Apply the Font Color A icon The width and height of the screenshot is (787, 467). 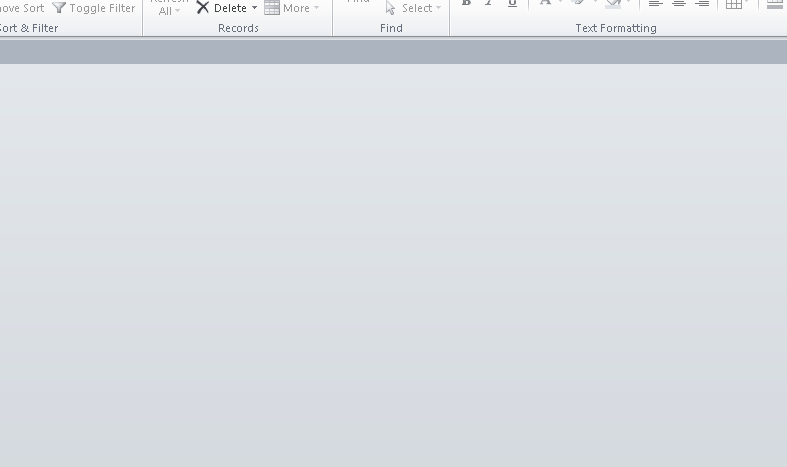point(545,4)
